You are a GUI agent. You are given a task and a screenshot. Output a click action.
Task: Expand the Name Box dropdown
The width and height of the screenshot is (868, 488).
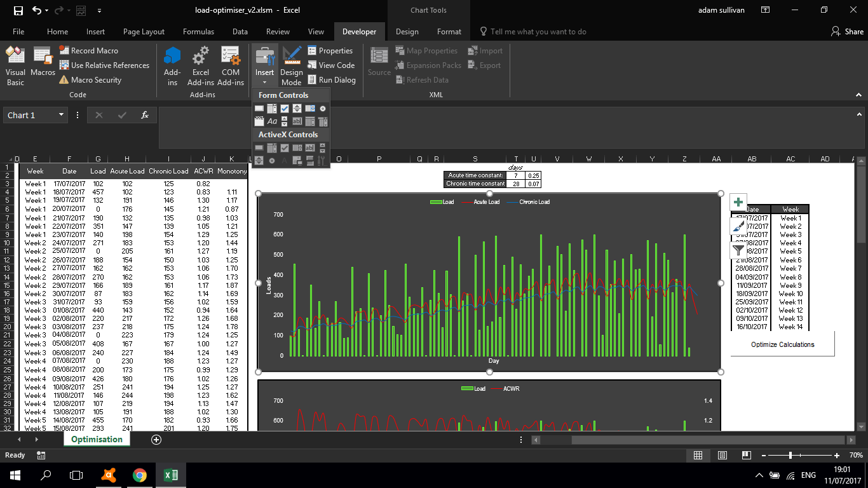[62, 115]
